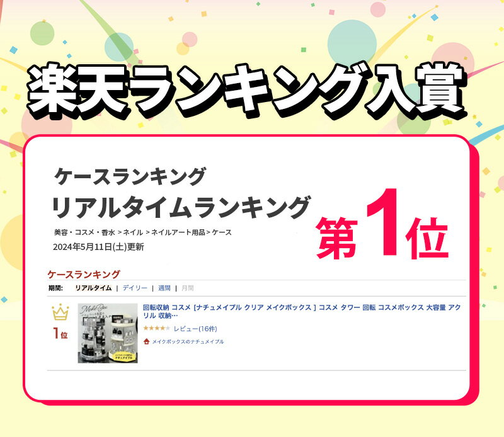Click the star rating icons
This screenshot has width=504, height=437.
point(156,329)
